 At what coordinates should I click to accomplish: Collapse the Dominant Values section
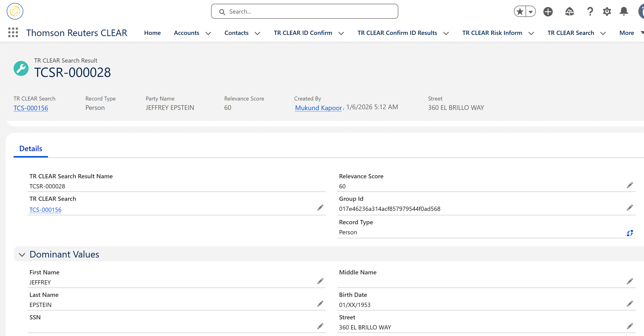click(x=22, y=255)
